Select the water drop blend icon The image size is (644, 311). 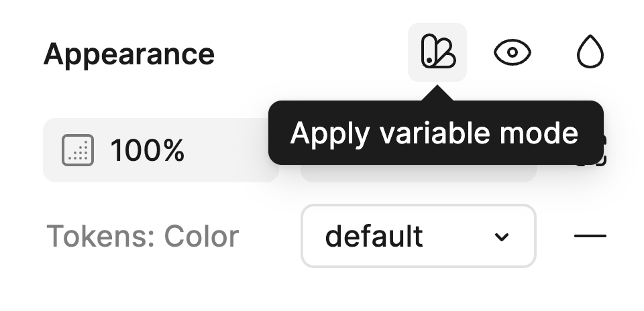(590, 52)
